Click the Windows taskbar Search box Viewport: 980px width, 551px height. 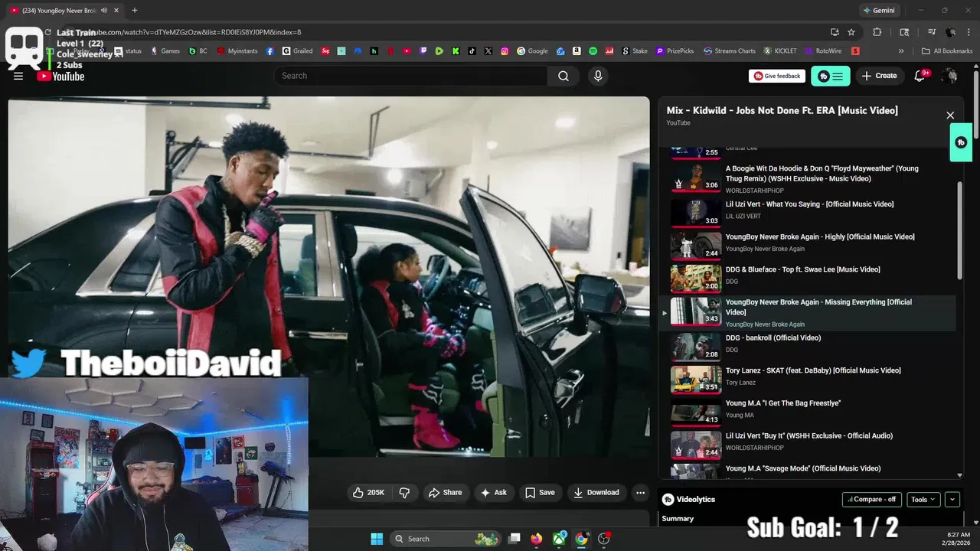click(x=446, y=539)
